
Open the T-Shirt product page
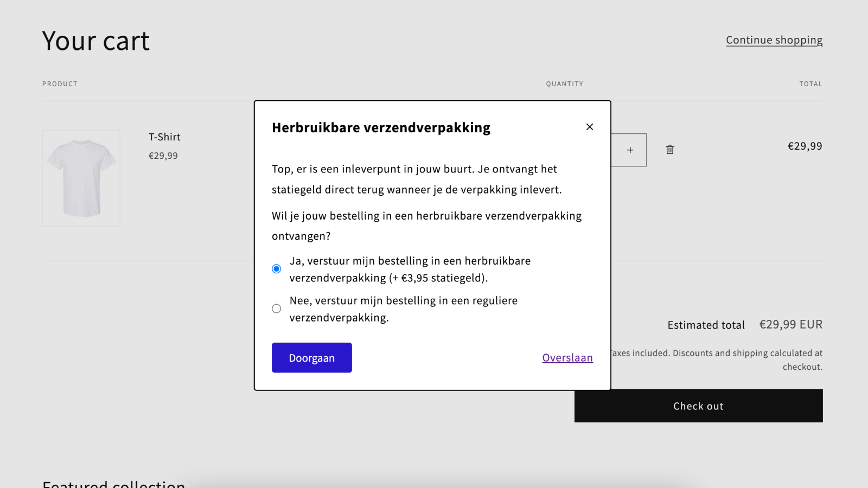164,137
